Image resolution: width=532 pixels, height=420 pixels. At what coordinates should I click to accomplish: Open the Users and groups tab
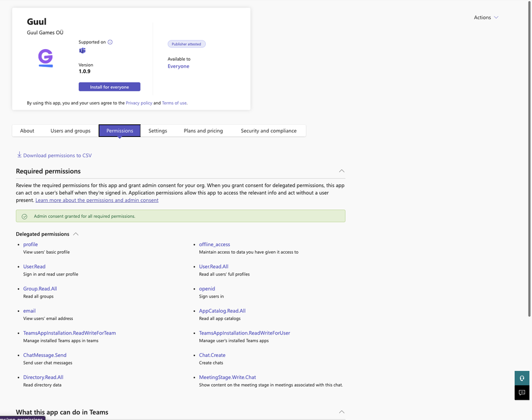[71, 131]
